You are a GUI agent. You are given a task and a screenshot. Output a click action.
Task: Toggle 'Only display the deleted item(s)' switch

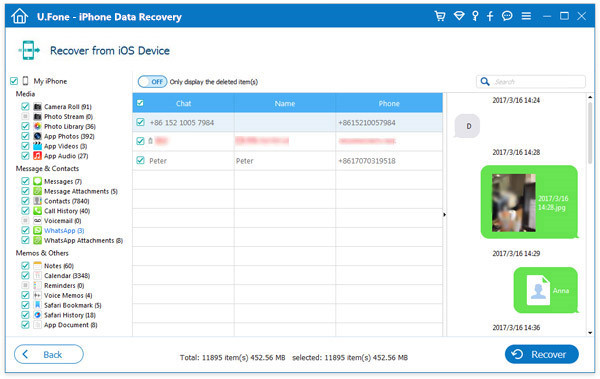click(x=152, y=82)
